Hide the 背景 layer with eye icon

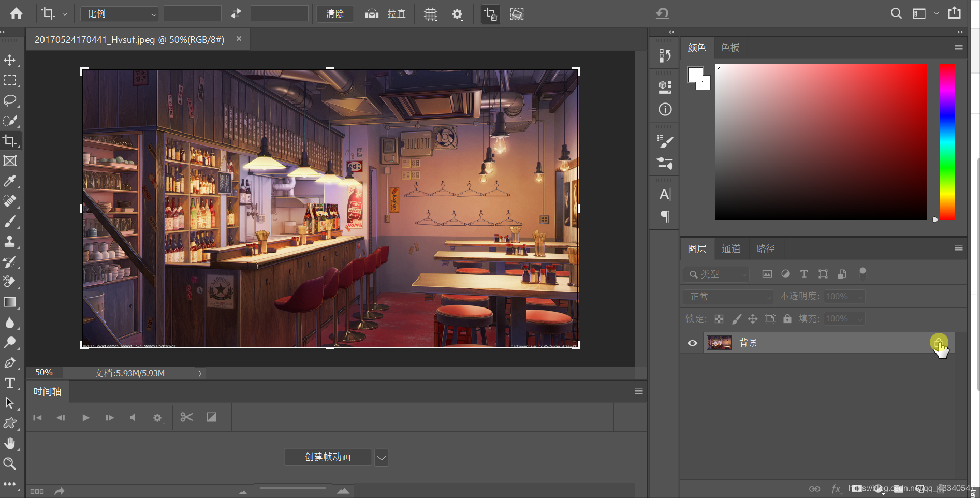coord(692,343)
